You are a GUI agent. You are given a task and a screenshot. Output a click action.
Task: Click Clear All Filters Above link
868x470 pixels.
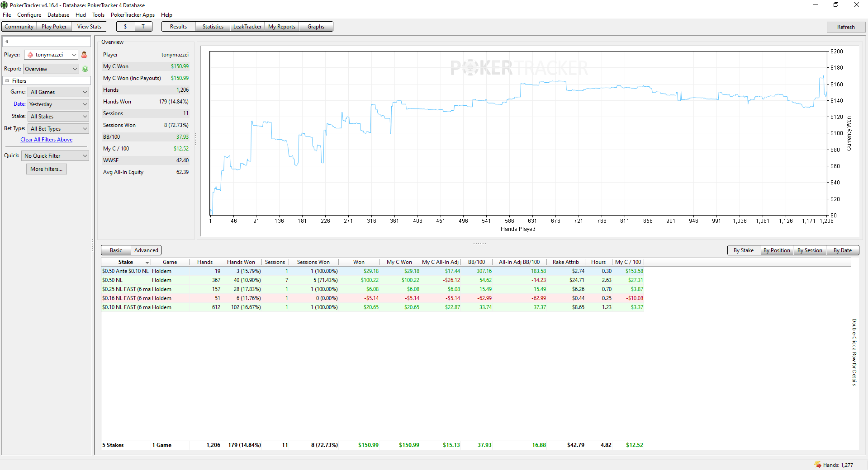click(46, 140)
